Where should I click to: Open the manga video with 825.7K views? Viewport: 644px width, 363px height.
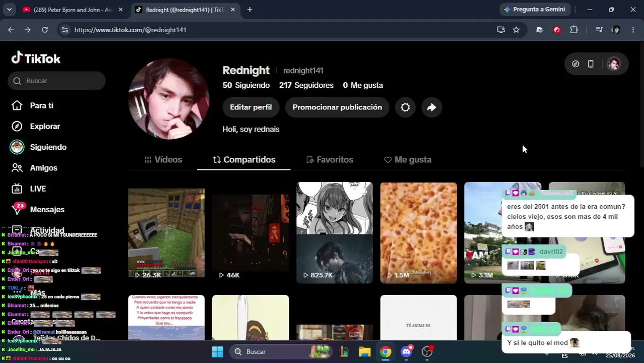335,232
